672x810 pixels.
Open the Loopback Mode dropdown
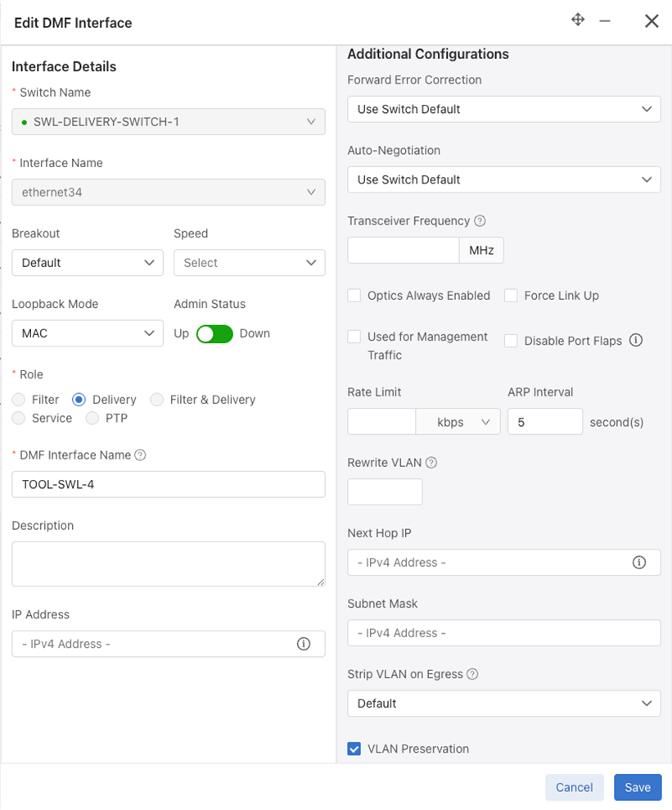point(87,333)
